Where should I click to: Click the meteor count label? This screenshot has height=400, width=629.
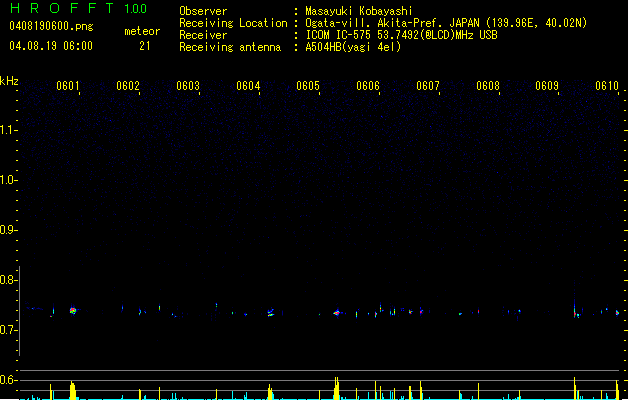pyautogui.click(x=142, y=31)
